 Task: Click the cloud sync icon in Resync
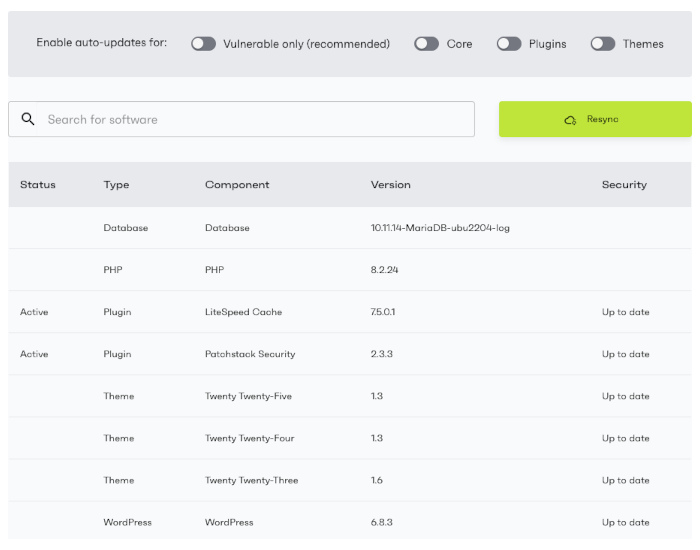570,119
